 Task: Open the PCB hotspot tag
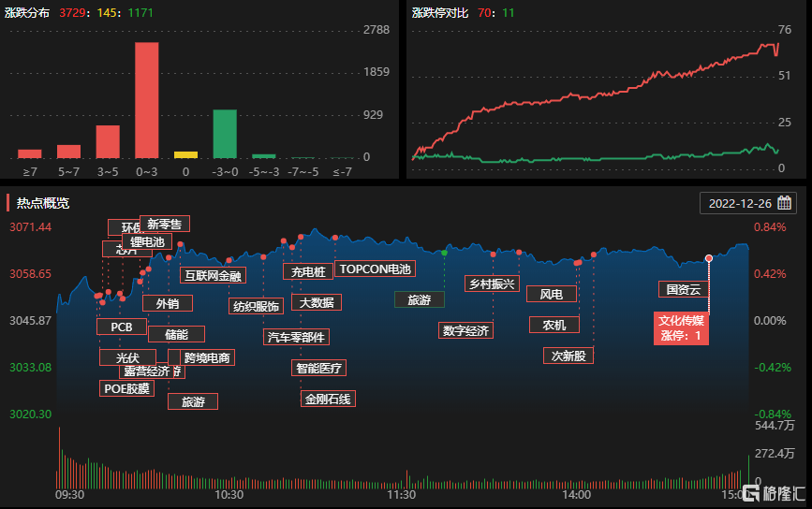click(x=122, y=327)
